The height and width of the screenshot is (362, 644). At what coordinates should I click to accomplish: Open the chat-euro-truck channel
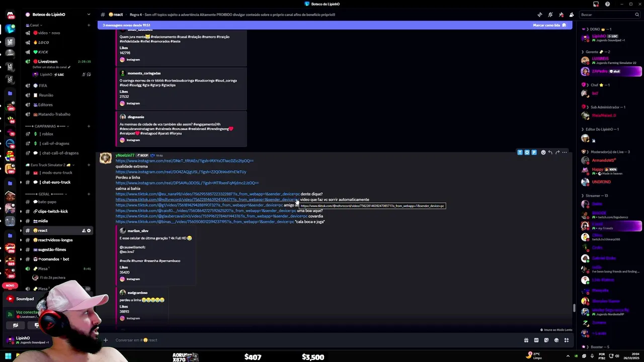coord(58,182)
